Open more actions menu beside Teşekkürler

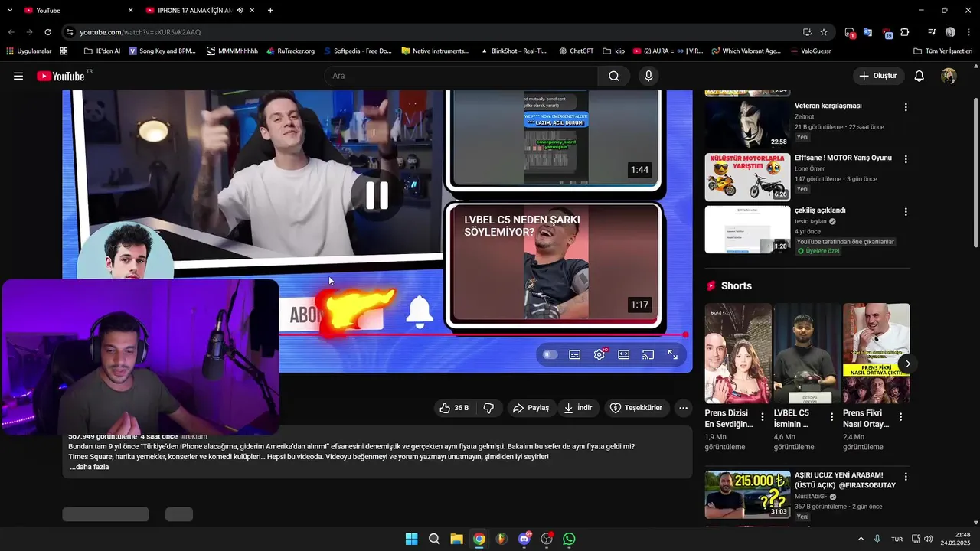684,408
